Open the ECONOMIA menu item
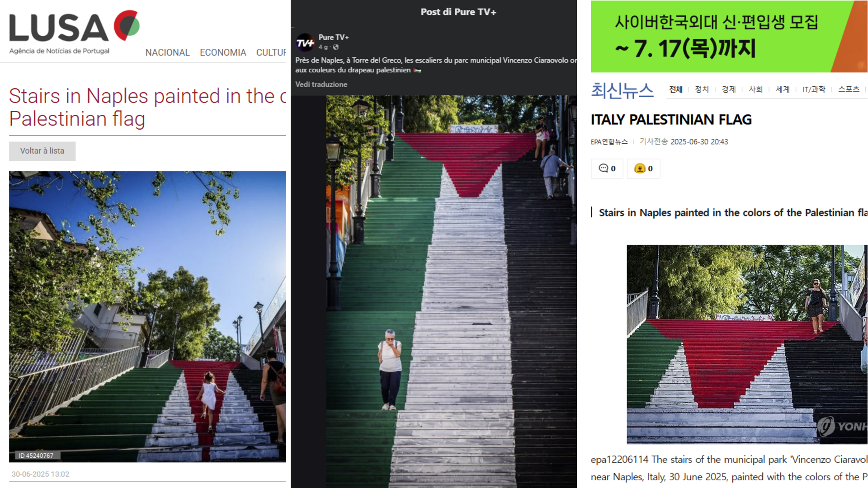Viewport: 868px width, 488px height. 223,52
